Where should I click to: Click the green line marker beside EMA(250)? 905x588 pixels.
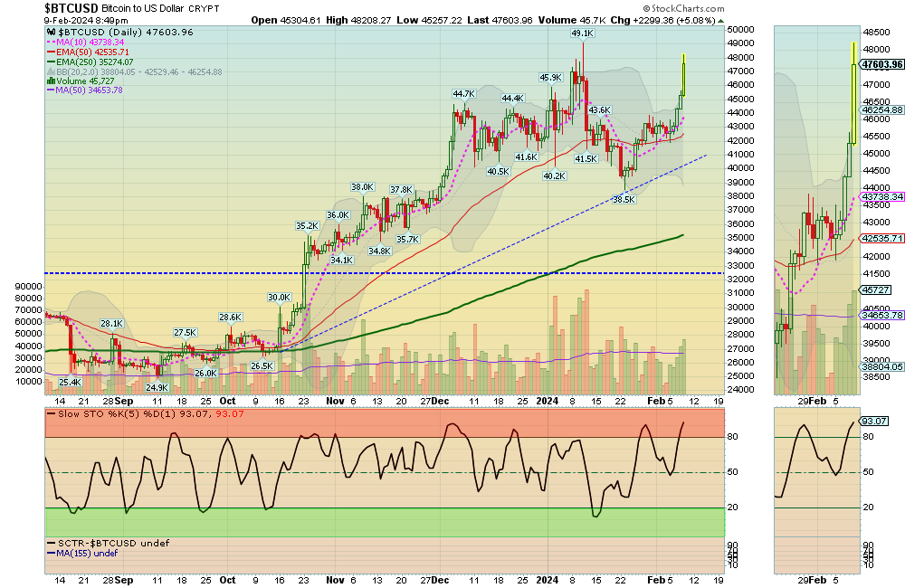[x=51, y=62]
